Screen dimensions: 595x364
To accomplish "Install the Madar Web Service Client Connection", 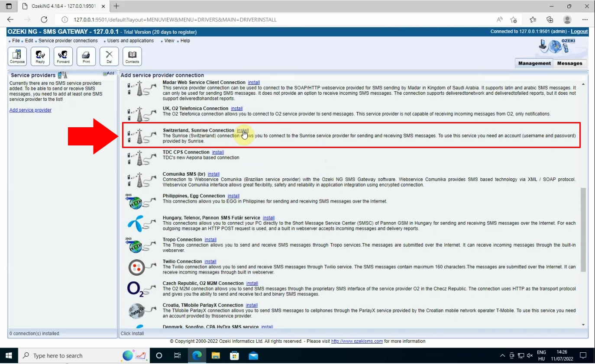I will pyautogui.click(x=254, y=82).
